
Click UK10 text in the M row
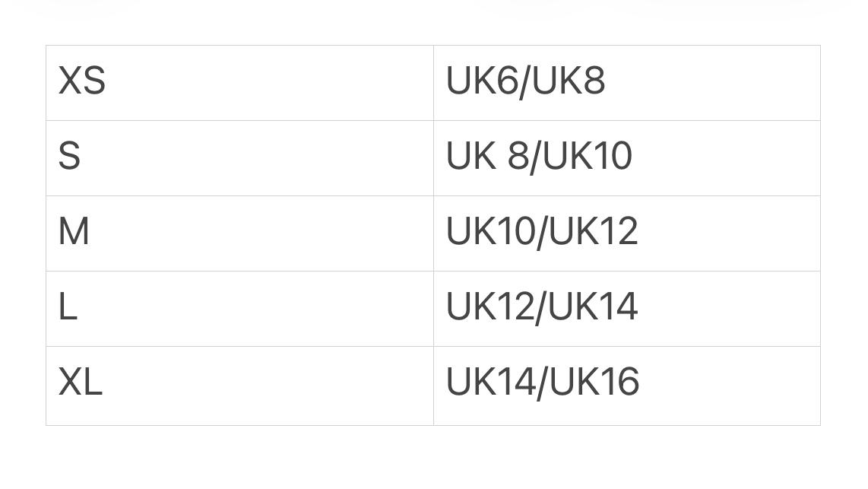pos(490,231)
